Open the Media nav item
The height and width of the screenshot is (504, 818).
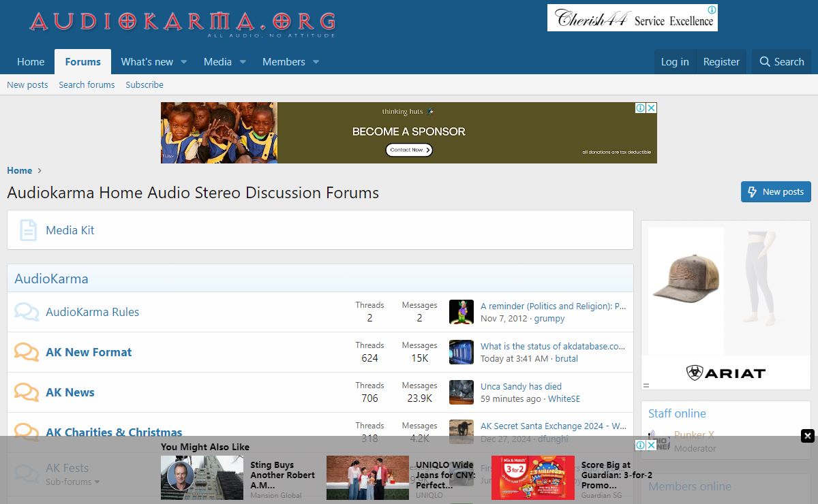pos(217,62)
